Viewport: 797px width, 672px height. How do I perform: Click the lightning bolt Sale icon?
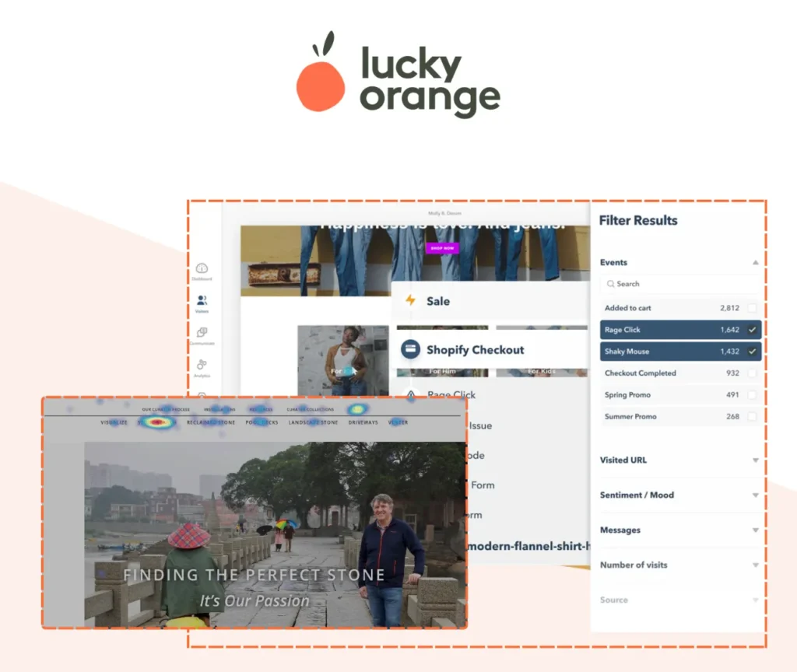pos(410,300)
